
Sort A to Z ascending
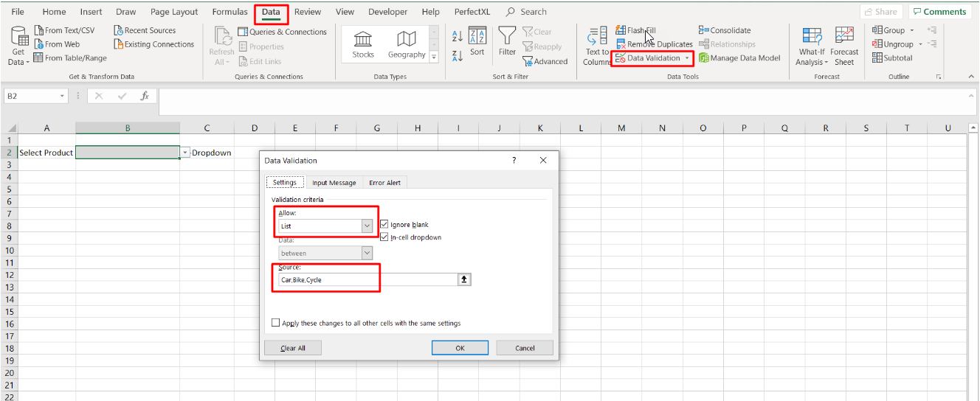point(457,36)
